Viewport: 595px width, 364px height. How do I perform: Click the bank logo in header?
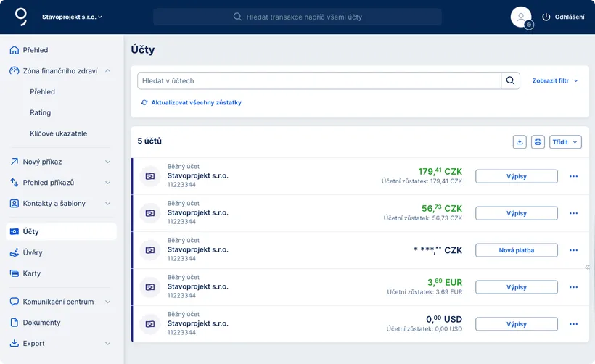[x=22, y=16]
